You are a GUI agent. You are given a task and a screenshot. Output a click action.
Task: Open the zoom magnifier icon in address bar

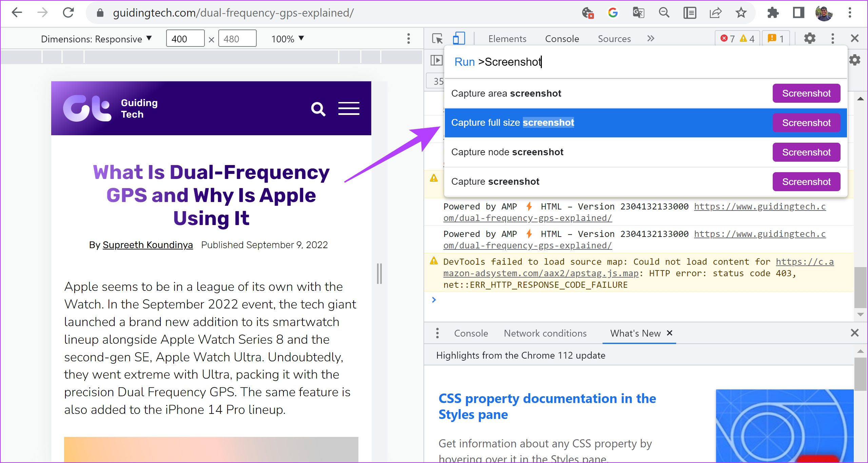pos(664,13)
